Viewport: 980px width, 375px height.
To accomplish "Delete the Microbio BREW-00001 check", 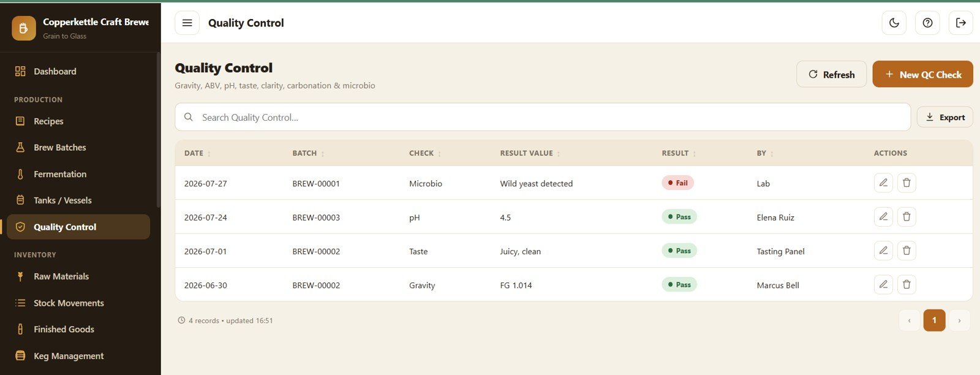I will [907, 183].
